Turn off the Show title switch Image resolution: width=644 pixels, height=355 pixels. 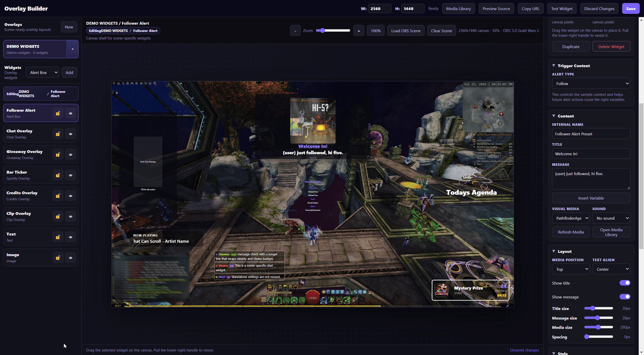tap(625, 283)
